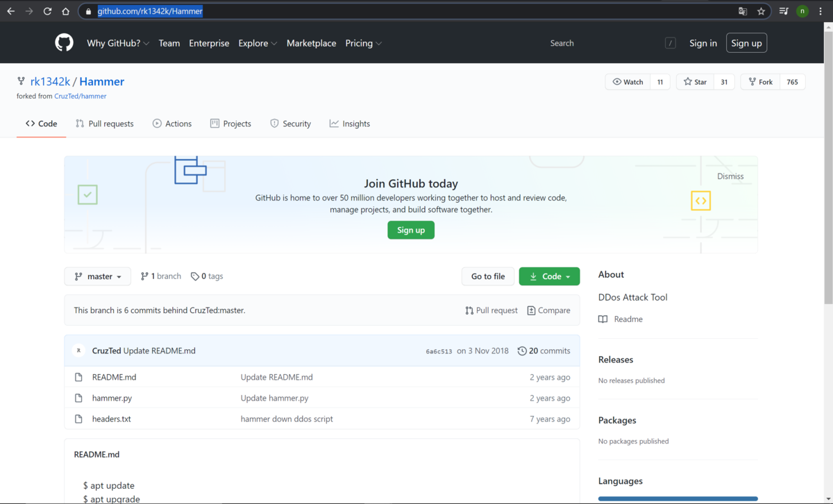The width and height of the screenshot is (833, 504).
Task: Open the green Code download dropdown
Action: pyautogui.click(x=549, y=276)
